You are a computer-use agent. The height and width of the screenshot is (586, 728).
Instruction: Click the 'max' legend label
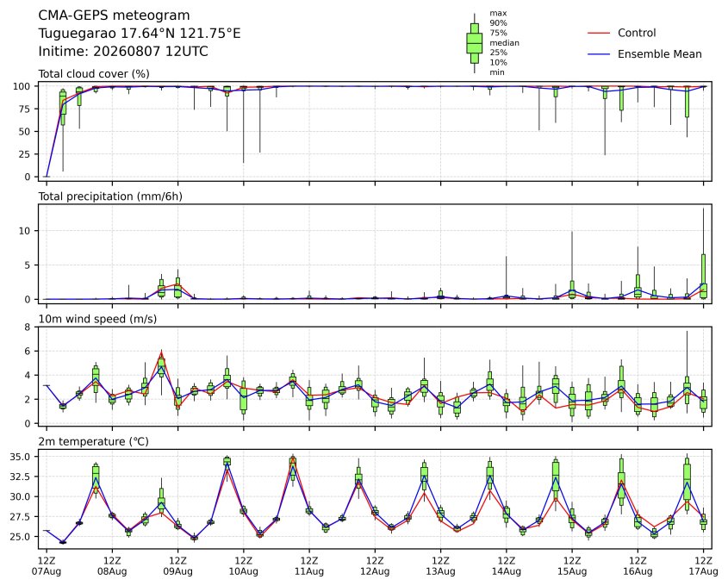[x=498, y=14]
